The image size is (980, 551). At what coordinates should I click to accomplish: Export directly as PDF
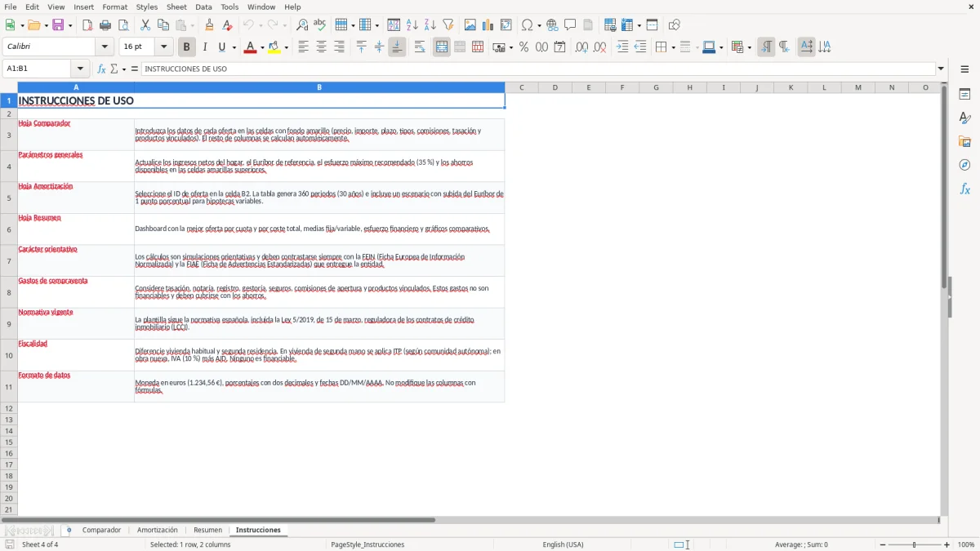point(87,25)
